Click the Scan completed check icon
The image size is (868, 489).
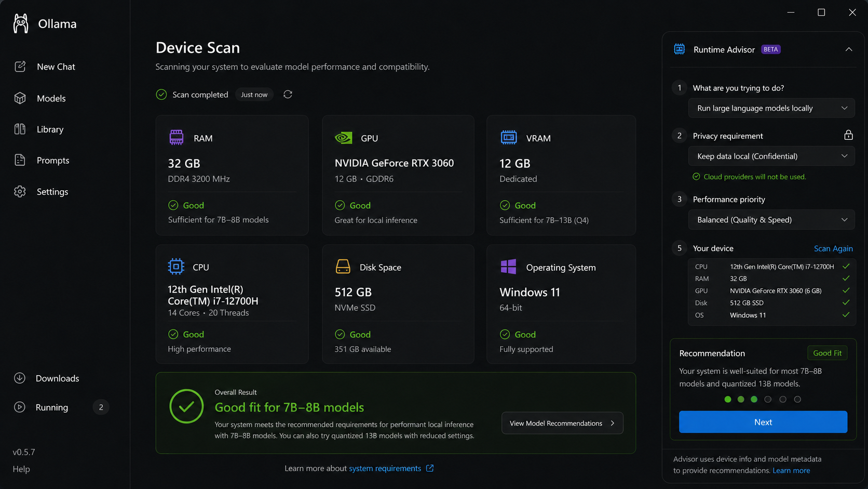(161, 95)
